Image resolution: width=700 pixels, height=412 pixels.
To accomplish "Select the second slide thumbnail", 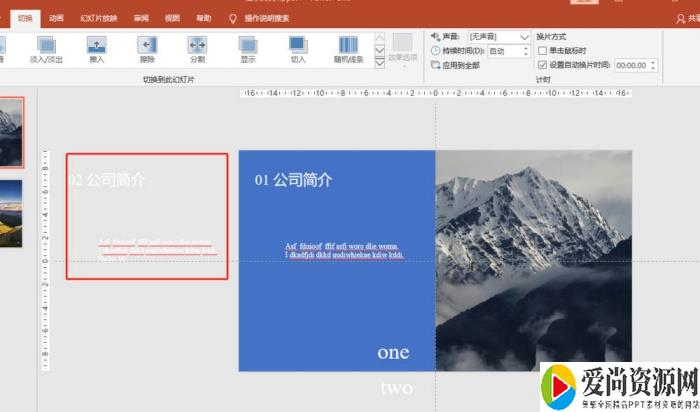I will pos(11,213).
